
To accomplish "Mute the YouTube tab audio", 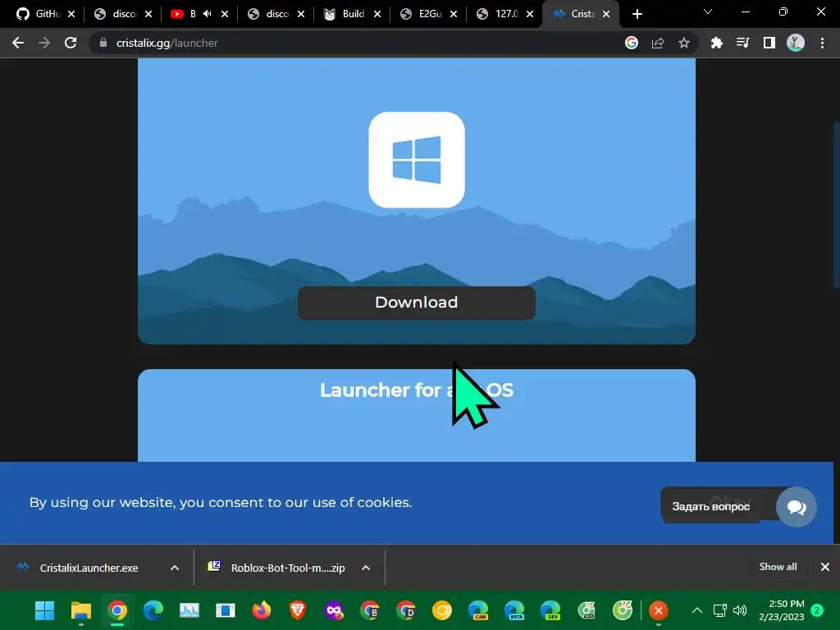I will click(208, 14).
